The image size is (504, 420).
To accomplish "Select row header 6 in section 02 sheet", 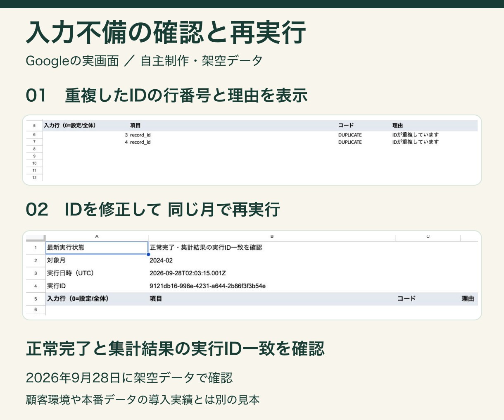I will pyautogui.click(x=36, y=310).
